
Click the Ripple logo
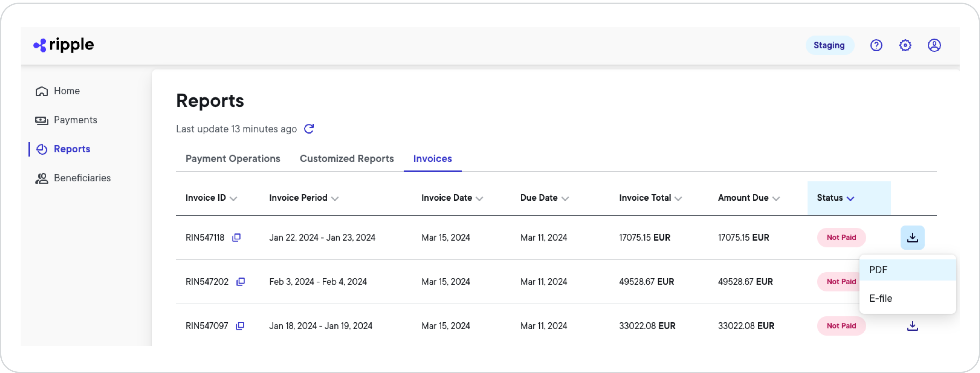(x=63, y=45)
